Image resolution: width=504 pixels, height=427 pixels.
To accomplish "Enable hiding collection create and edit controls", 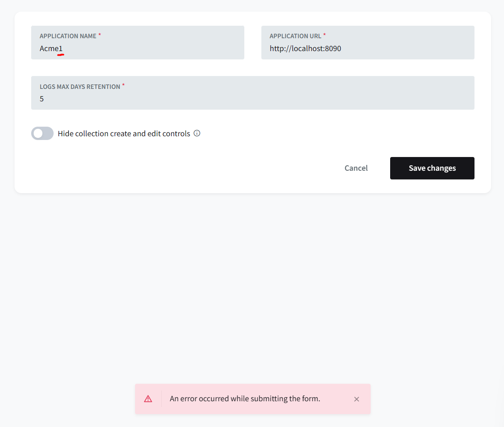I will (x=42, y=133).
